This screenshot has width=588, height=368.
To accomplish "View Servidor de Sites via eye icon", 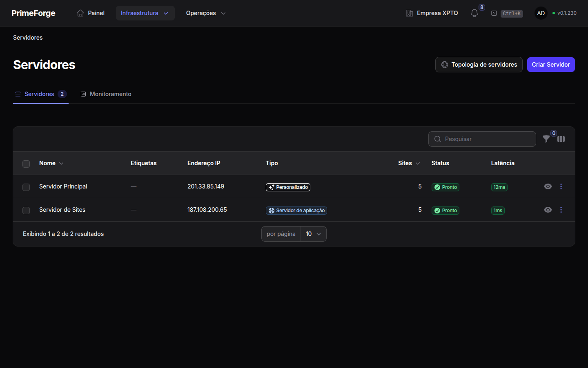I will (548, 210).
